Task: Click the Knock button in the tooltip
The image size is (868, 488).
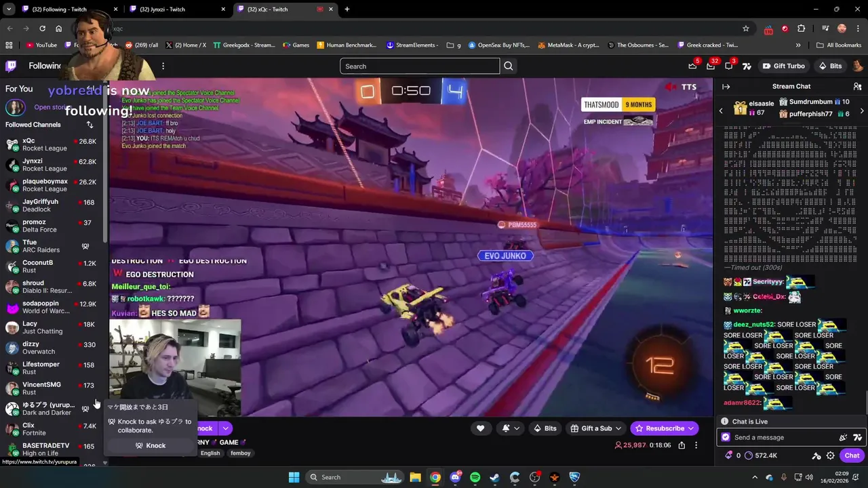Action: [x=150, y=445]
